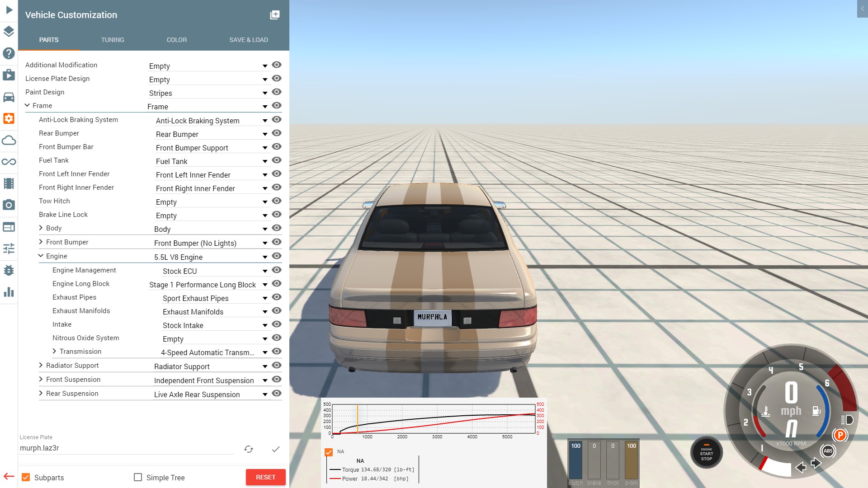Open the Engine Long Block dropdown
This screenshot has height=488, width=868.
[209, 285]
